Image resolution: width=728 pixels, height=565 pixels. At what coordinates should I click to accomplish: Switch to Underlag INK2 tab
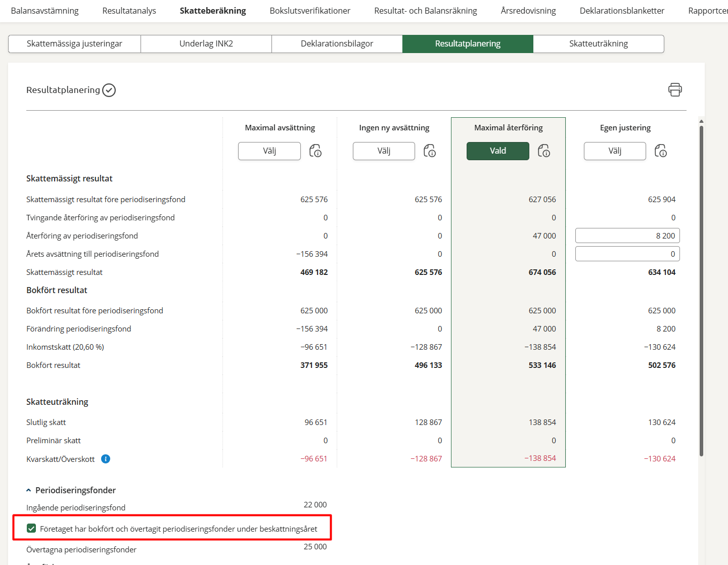[x=206, y=44]
